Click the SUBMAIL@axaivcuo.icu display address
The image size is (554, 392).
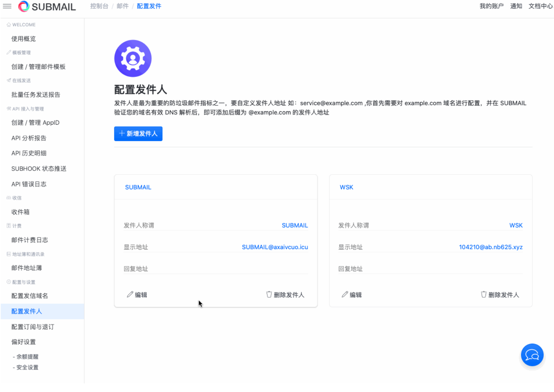(275, 247)
